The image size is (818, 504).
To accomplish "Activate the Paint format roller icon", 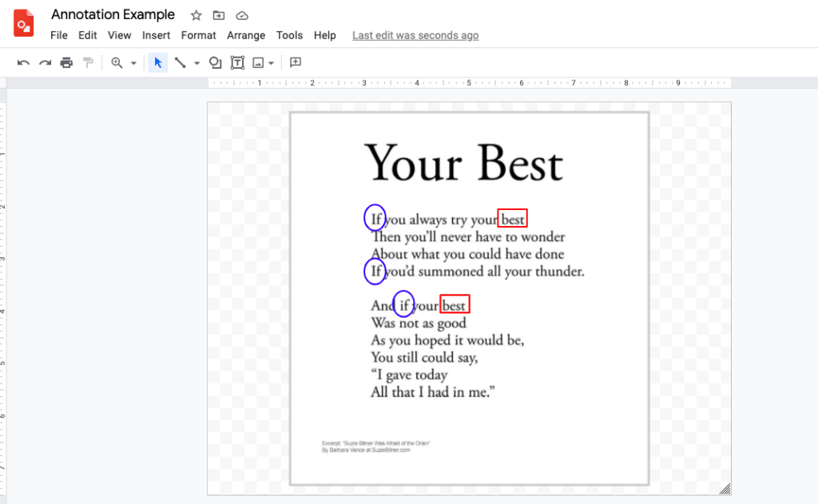I will pyautogui.click(x=88, y=62).
